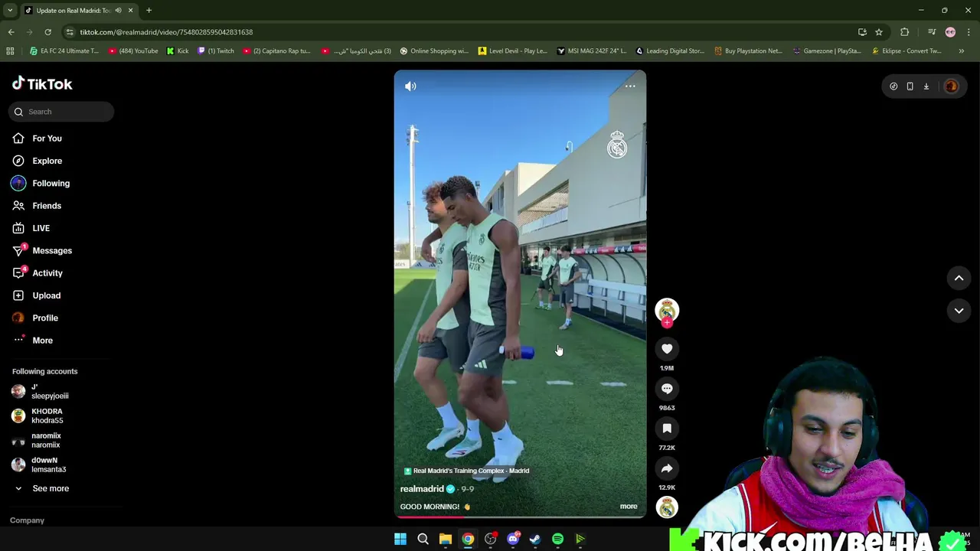This screenshot has width=980, height=551.
Task: Click the realmadrid username under the video
Action: (x=422, y=489)
